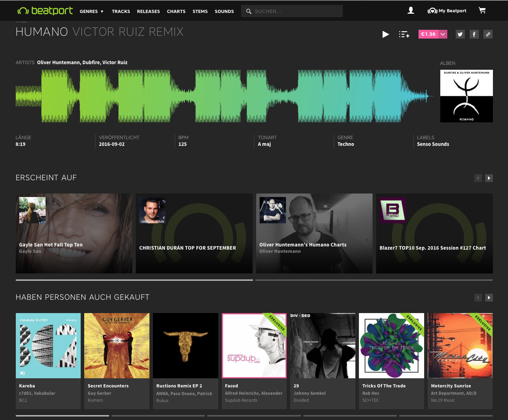Screen dimensions: 508x420
Task: Open the Faced supdub release cover
Action: click(x=254, y=346)
